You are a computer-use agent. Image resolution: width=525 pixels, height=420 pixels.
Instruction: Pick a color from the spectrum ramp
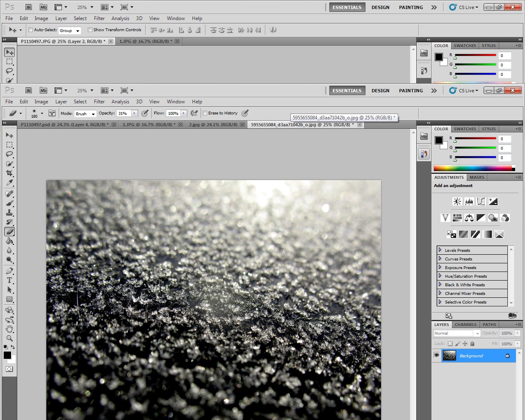click(472, 168)
